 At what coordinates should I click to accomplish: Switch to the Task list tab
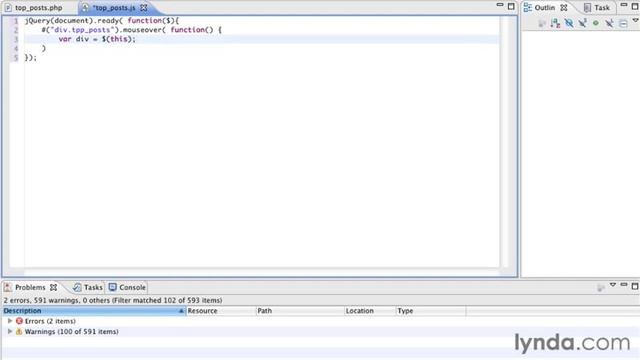[597, 8]
